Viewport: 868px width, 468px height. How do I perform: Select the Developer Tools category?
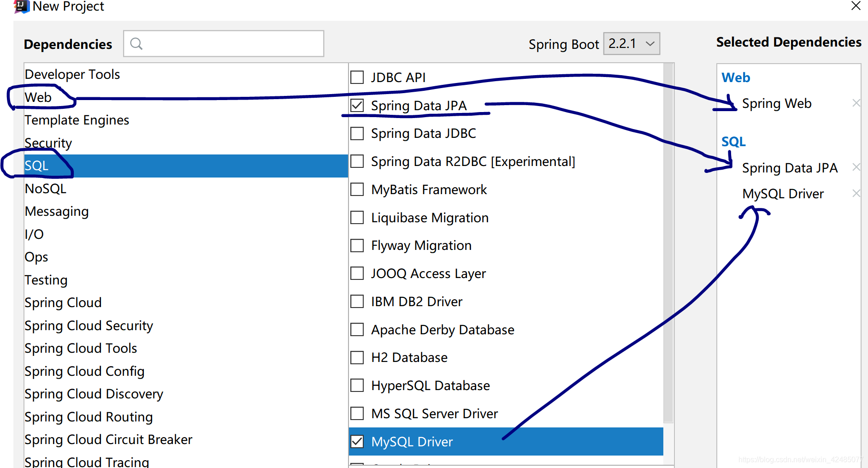tap(186, 74)
